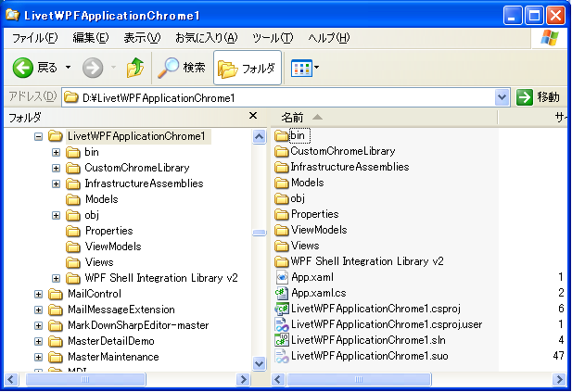
Task: Expand the MailControl tree node
Action: point(38,295)
